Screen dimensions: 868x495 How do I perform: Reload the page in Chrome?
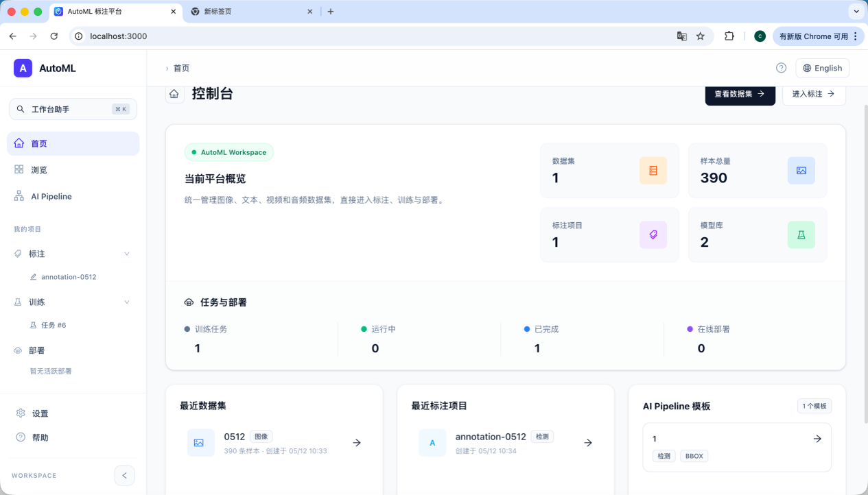point(54,36)
